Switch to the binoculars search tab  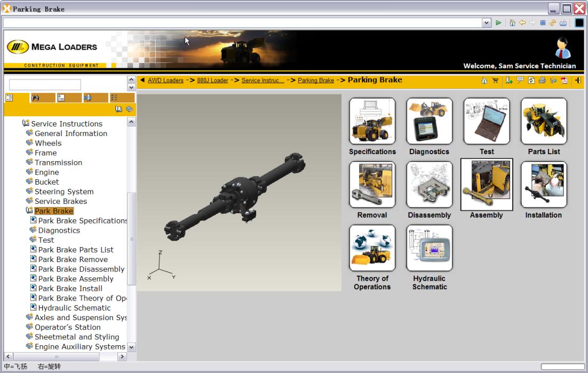pos(43,98)
